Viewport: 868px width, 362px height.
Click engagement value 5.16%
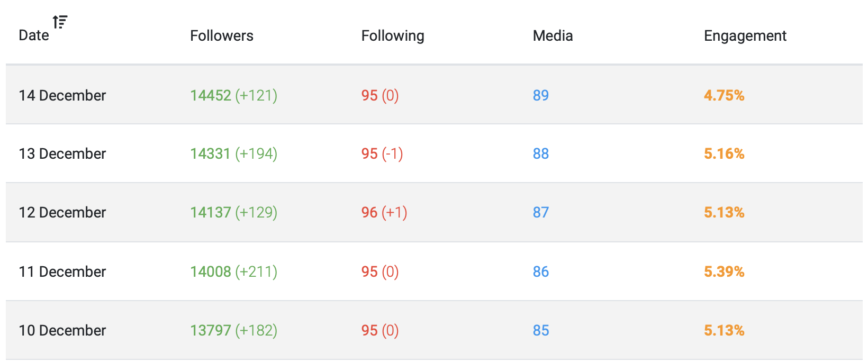tap(724, 153)
